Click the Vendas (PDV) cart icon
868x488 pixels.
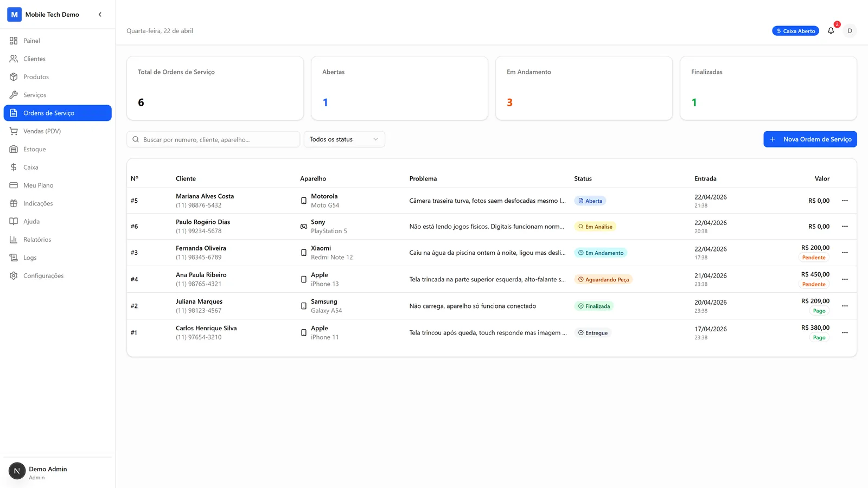tap(14, 131)
